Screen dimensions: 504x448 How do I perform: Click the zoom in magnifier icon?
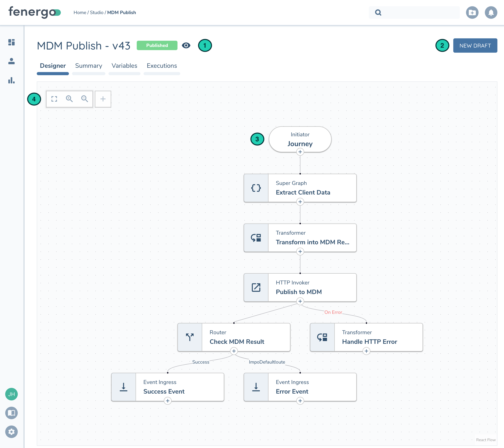click(x=70, y=99)
